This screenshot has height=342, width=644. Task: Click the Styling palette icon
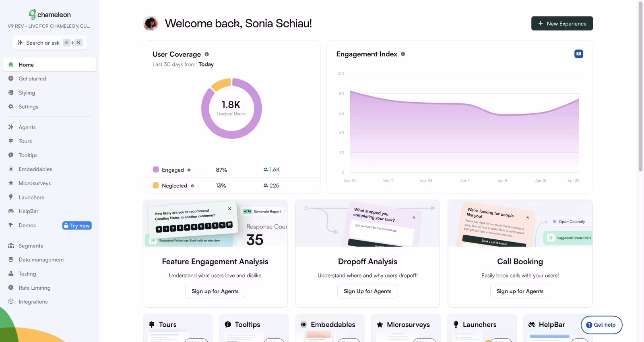tap(11, 93)
